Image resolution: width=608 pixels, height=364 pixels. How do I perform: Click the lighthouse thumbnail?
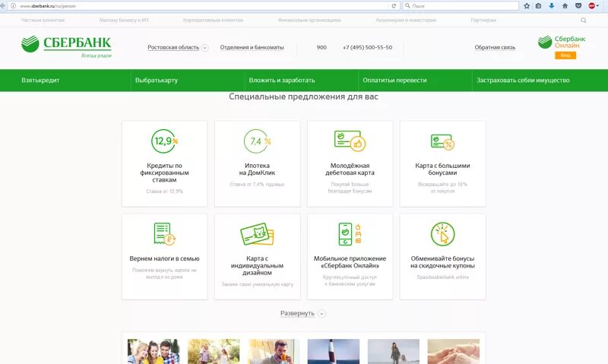(334, 351)
